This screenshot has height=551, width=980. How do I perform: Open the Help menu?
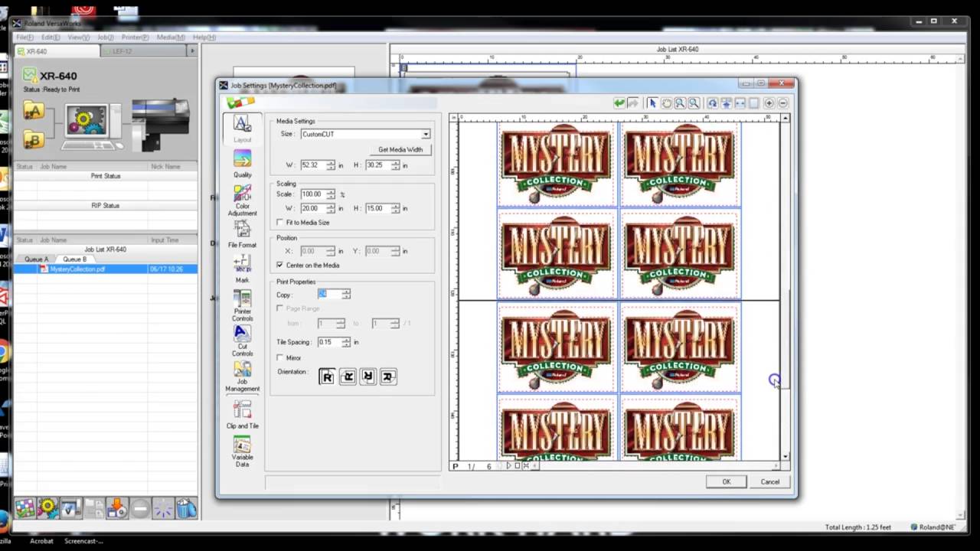pyautogui.click(x=204, y=37)
